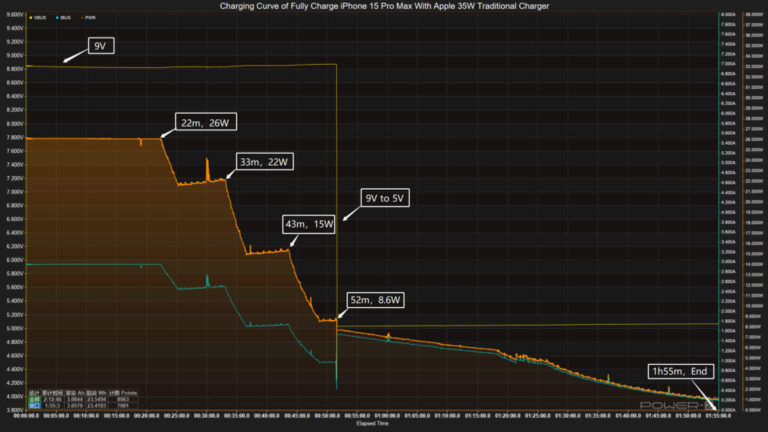The height and width of the screenshot is (432, 768).
Task: Click the 9.000V label on voltage axis
Action: (x=13, y=55)
